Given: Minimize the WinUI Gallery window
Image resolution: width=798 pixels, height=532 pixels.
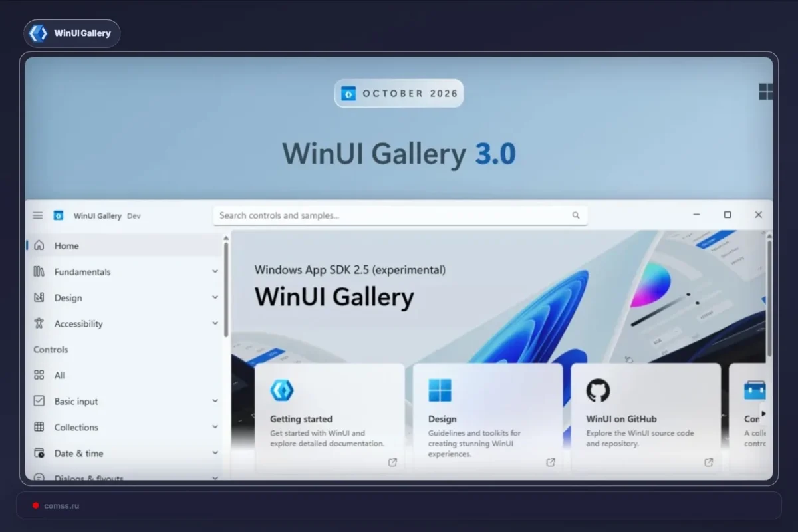Looking at the screenshot, I should point(696,215).
